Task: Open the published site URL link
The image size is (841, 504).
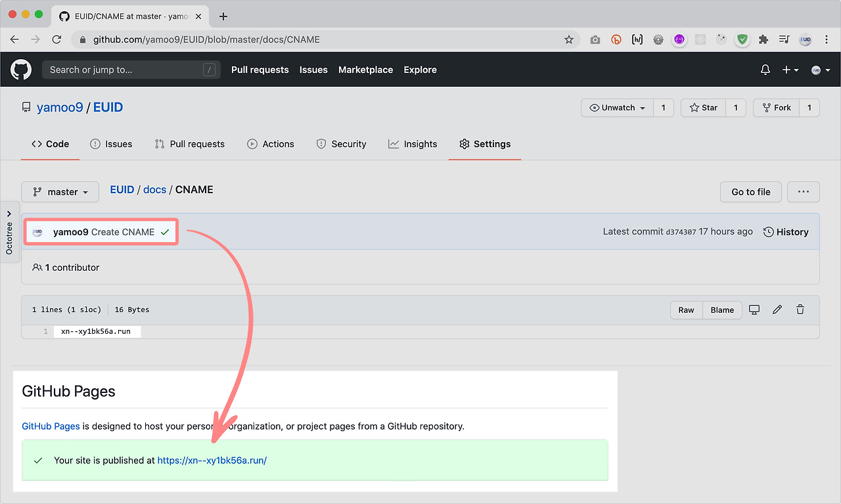Action: pyautogui.click(x=212, y=461)
